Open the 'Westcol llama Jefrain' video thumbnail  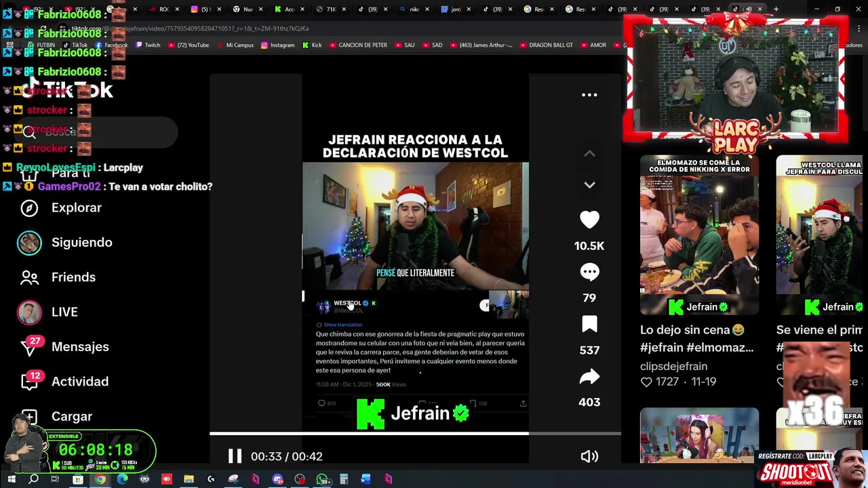point(819,235)
